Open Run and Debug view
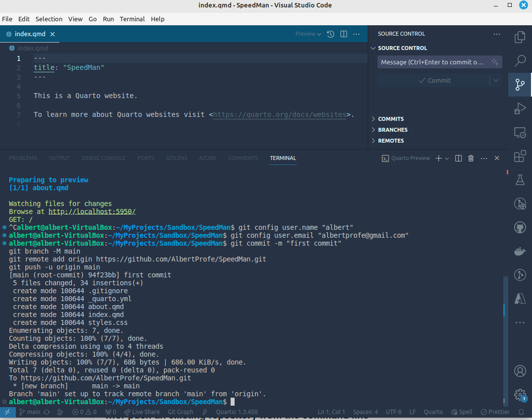This screenshot has height=420, width=532. (520, 108)
